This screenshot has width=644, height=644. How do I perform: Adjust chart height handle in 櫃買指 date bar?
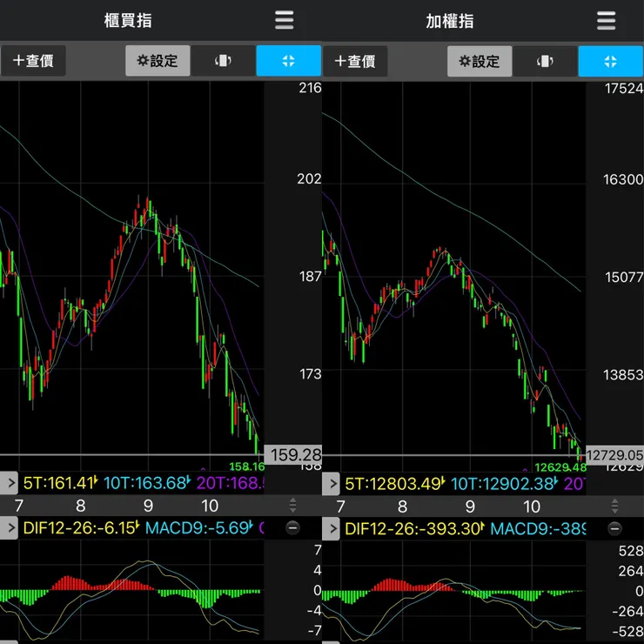point(292,505)
